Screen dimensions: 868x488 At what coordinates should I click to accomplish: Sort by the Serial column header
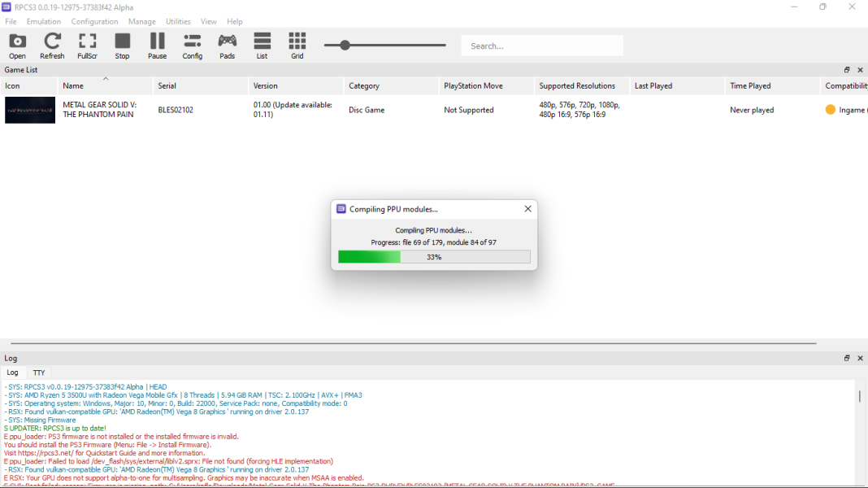coord(201,86)
